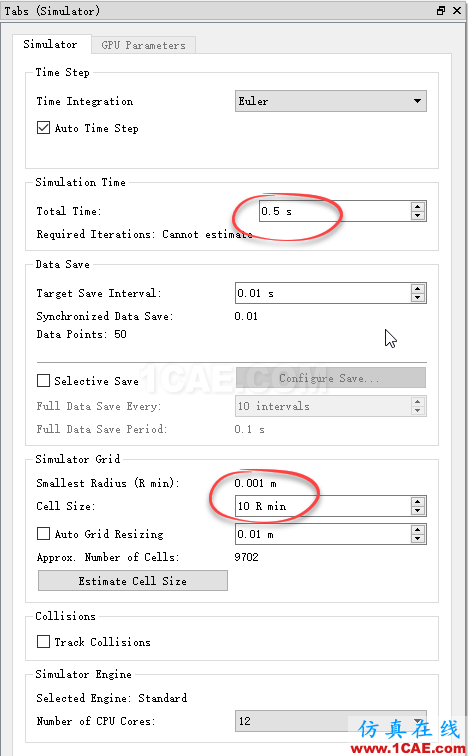
Task: Click Full Data Save Period value 0.1 s
Action: [249, 429]
